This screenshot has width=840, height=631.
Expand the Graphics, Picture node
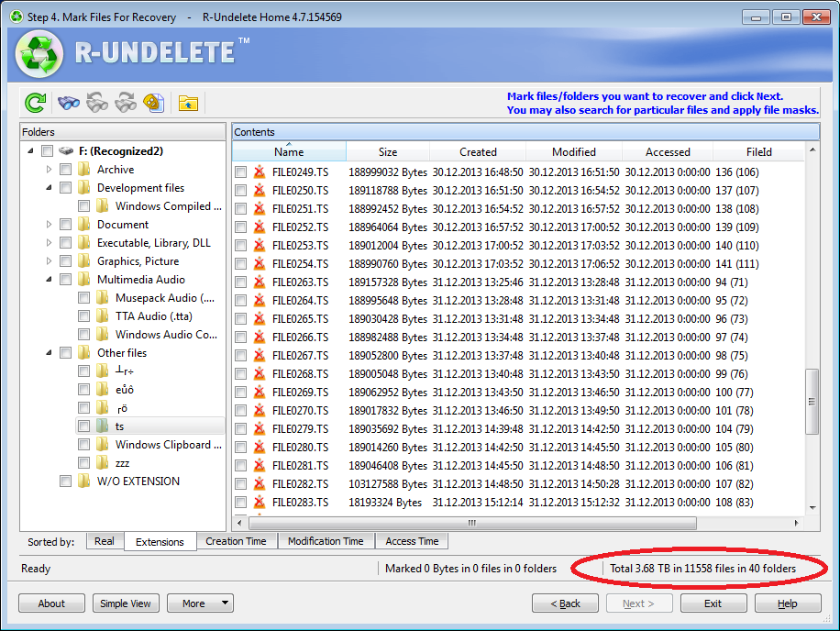pos(49,260)
